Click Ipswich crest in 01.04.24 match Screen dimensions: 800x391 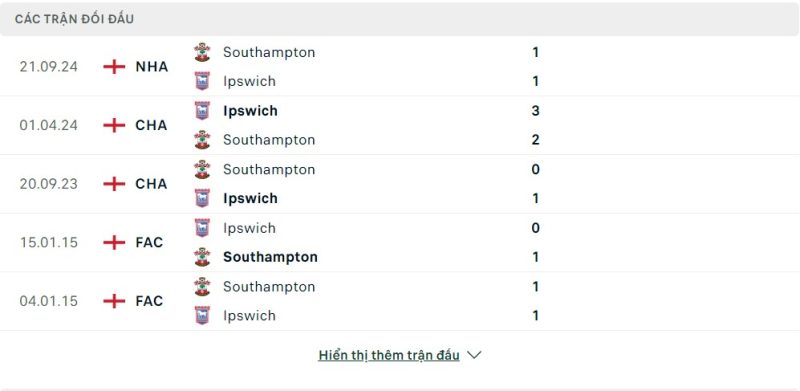click(x=202, y=111)
